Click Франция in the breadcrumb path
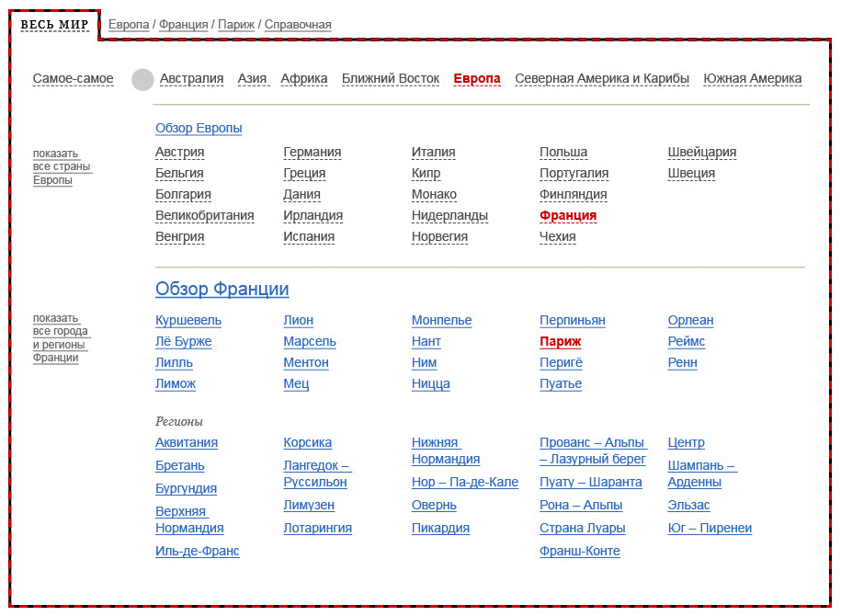Image resolution: width=841 pixels, height=616 pixels. pyautogui.click(x=183, y=25)
